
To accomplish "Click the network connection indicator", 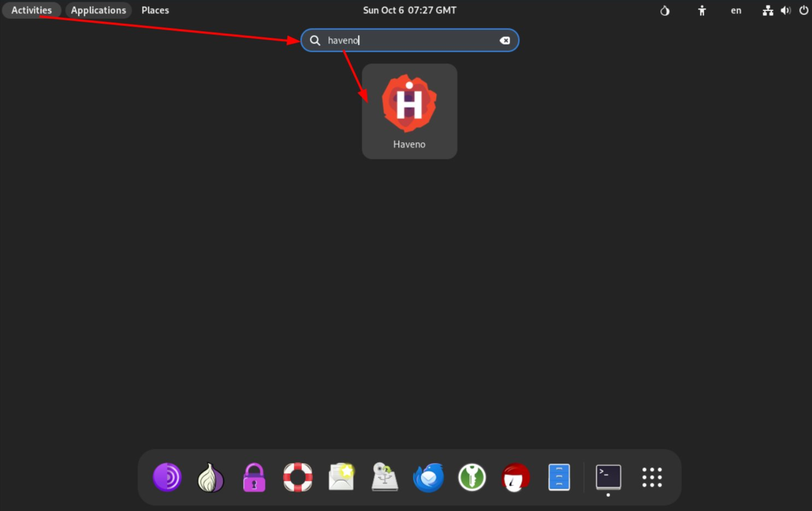I will tap(768, 10).
